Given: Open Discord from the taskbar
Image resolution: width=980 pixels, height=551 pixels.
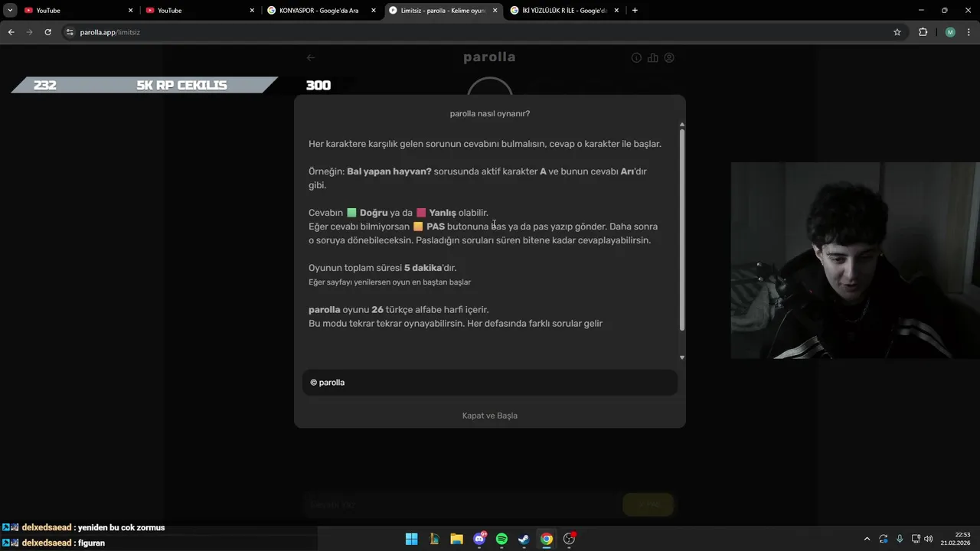Looking at the screenshot, I should pos(479,539).
